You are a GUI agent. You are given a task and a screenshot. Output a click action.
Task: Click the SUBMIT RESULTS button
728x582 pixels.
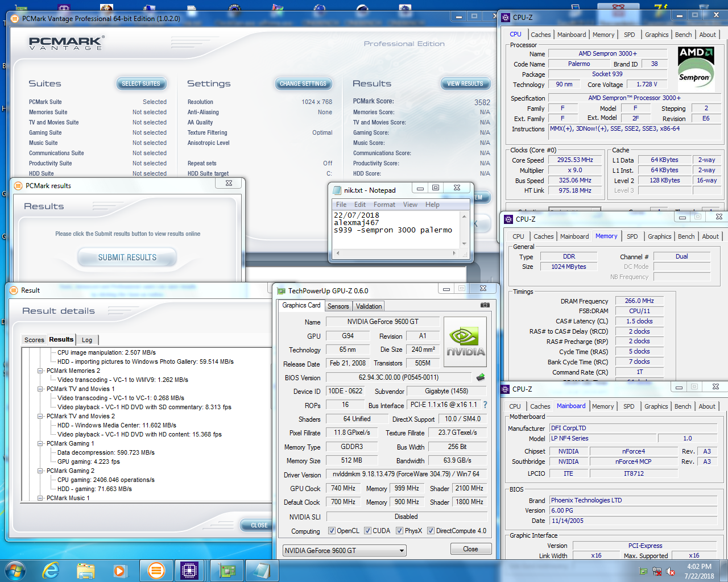[x=127, y=257]
